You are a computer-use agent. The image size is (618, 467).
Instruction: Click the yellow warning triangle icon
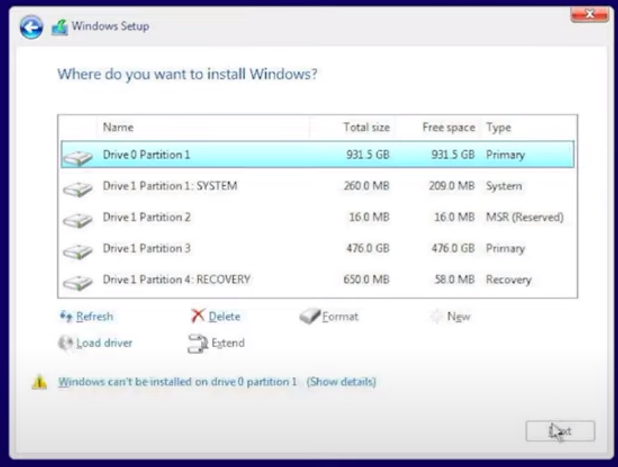click(x=39, y=382)
